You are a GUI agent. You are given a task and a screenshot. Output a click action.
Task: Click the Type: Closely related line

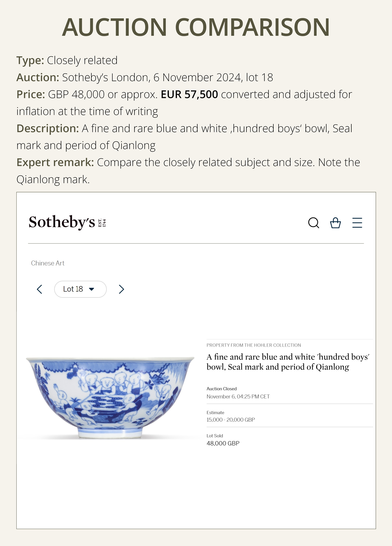[x=67, y=60]
